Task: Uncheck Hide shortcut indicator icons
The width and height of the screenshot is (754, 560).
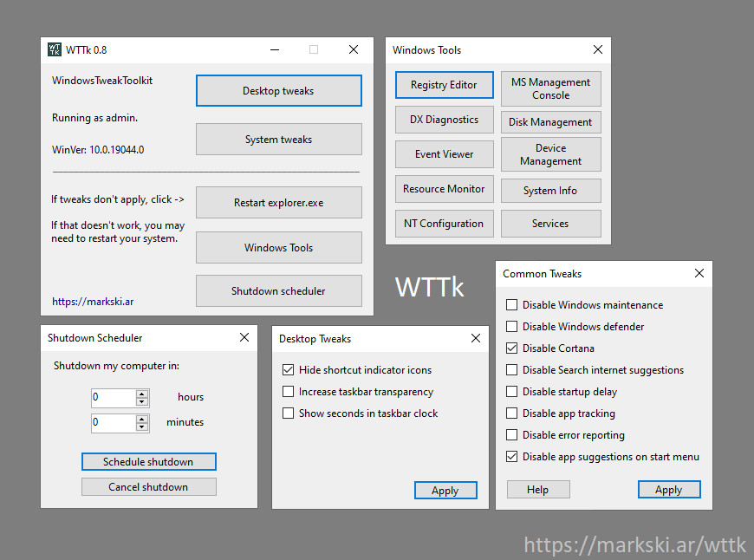Action: pyautogui.click(x=288, y=370)
